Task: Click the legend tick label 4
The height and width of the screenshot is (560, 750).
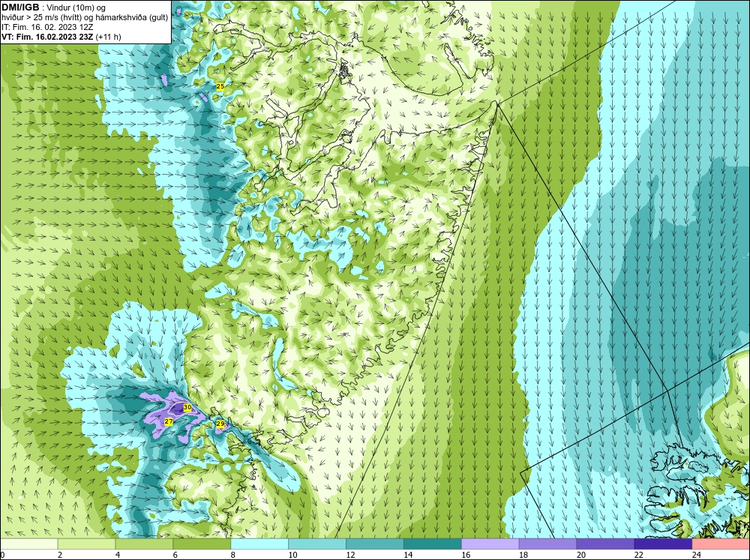Action: pos(118,555)
